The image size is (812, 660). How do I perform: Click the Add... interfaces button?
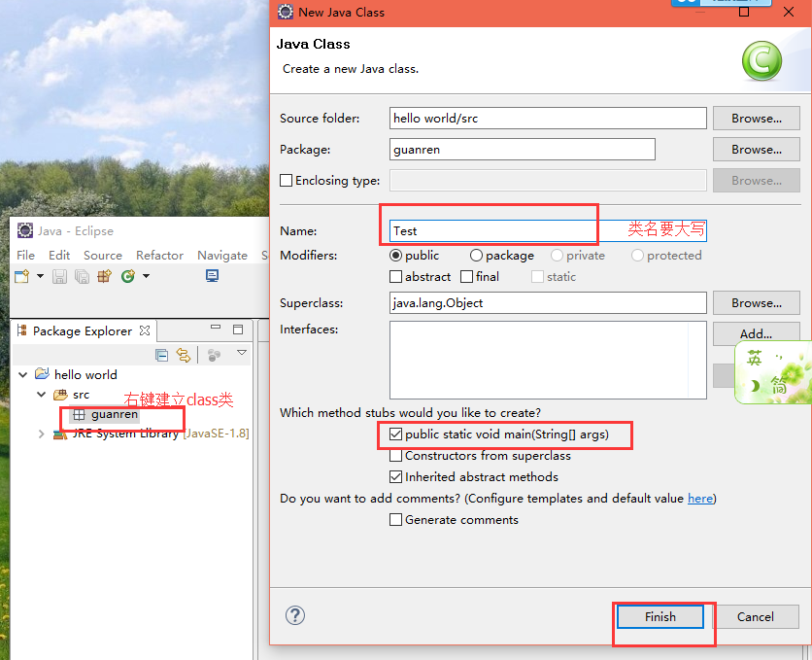point(756,333)
